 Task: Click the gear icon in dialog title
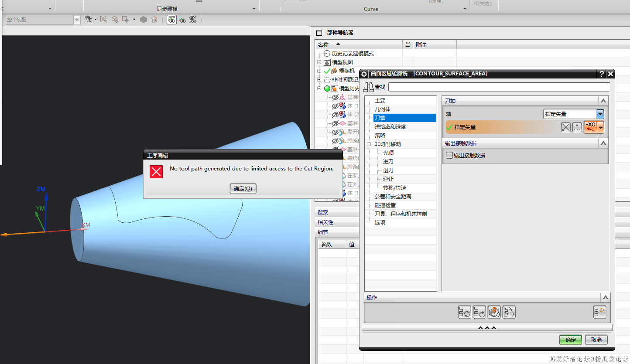point(364,74)
